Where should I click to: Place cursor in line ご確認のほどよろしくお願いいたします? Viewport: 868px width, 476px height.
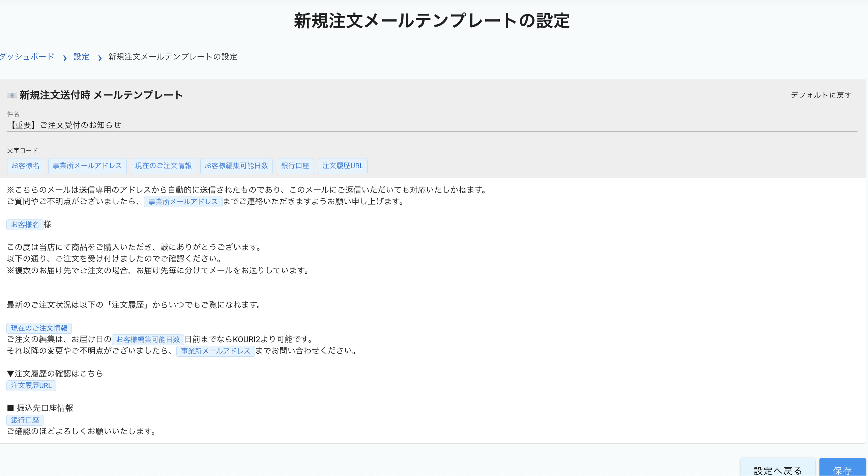[x=82, y=431]
